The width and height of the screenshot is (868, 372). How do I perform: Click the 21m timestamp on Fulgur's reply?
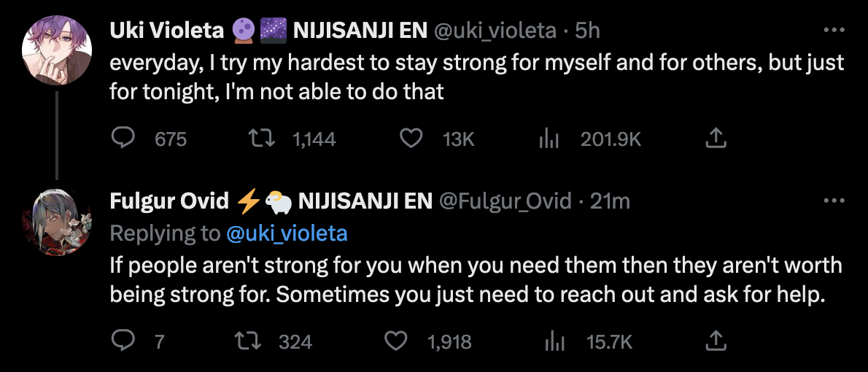click(x=610, y=201)
